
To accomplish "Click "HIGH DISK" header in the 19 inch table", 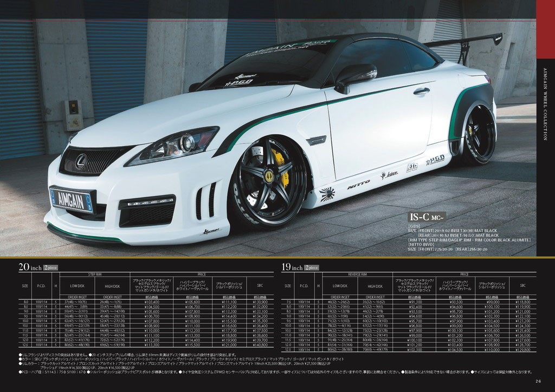I will [x=375, y=286].
